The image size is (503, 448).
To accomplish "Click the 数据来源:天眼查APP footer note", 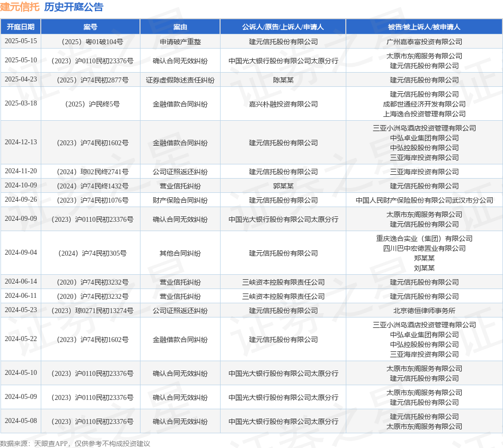I will click(x=75, y=444).
